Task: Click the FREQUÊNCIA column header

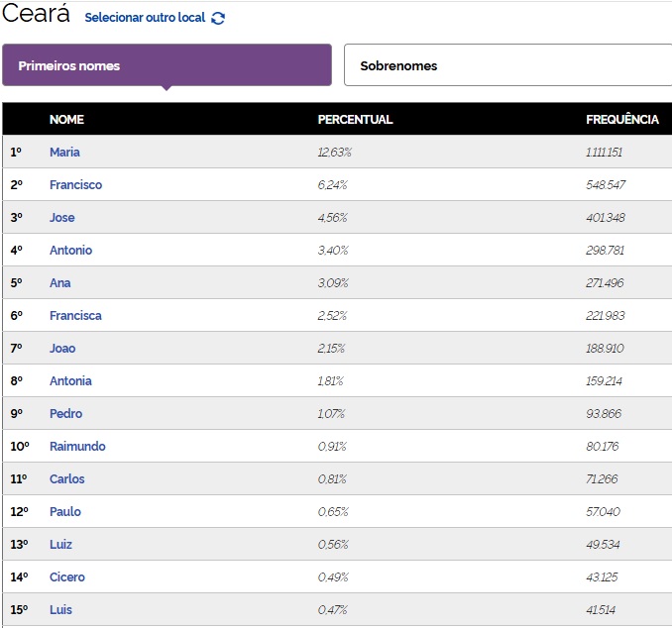Action: point(621,120)
